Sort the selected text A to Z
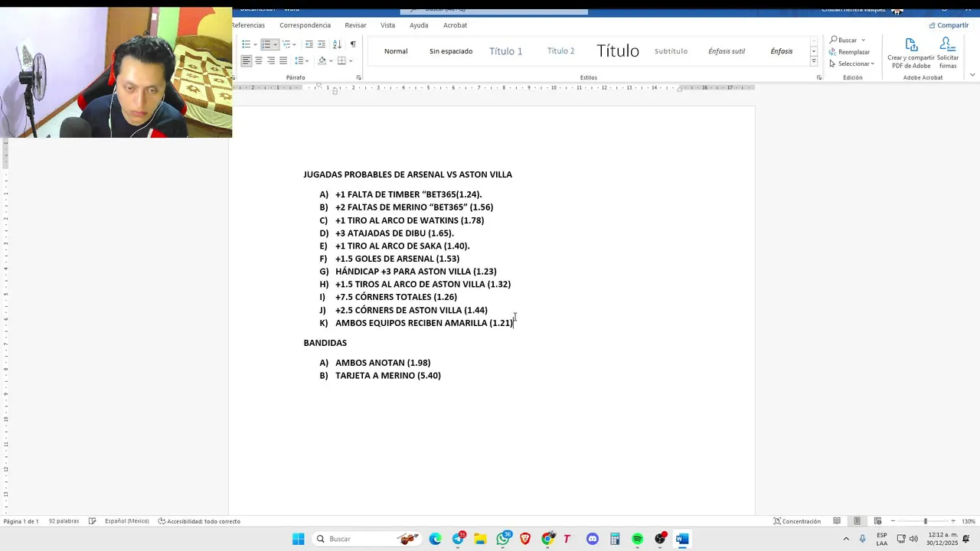 pyautogui.click(x=338, y=44)
